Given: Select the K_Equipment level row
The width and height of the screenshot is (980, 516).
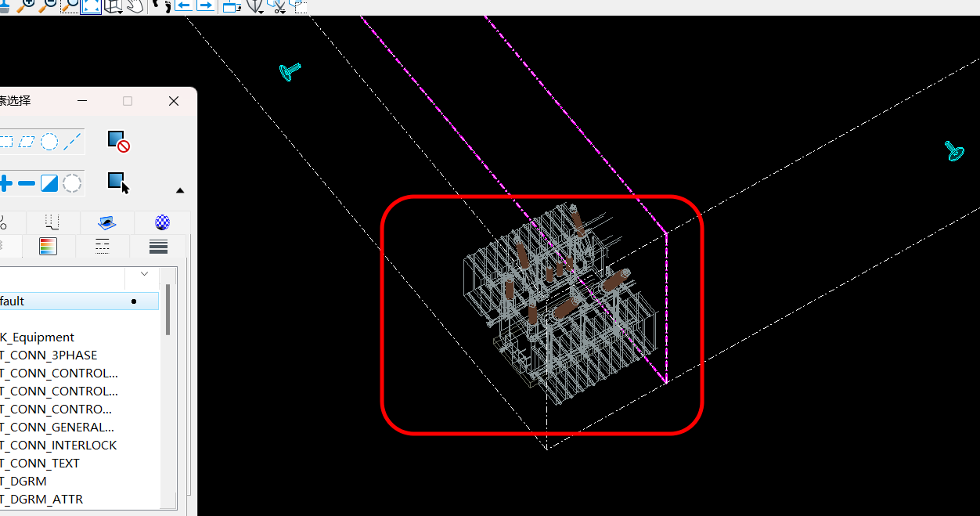Looking at the screenshot, I should [79, 337].
